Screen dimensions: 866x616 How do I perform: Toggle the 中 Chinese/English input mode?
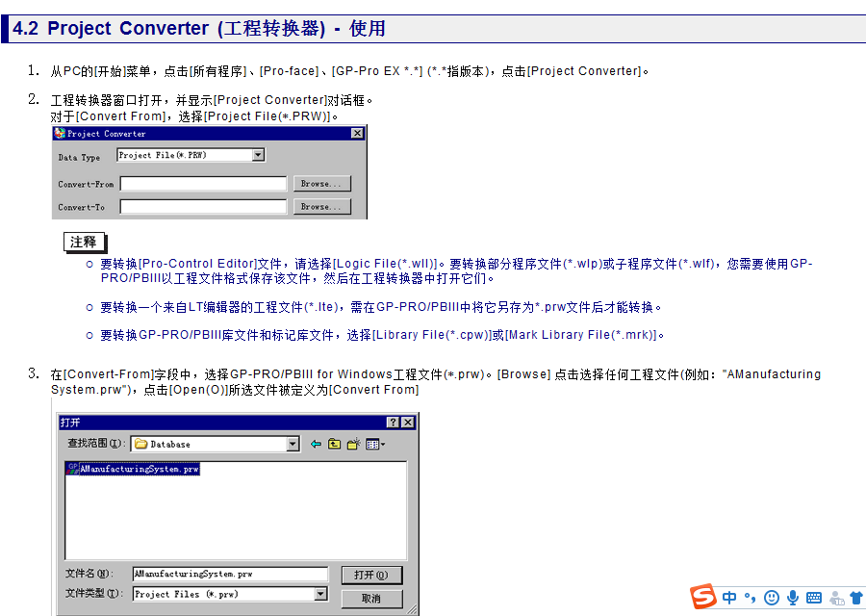[x=730, y=598]
